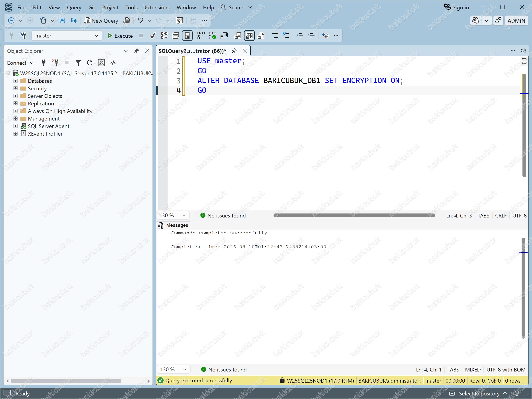Click the Object Explorer filter icon
The image size is (532, 399).
[x=78, y=63]
